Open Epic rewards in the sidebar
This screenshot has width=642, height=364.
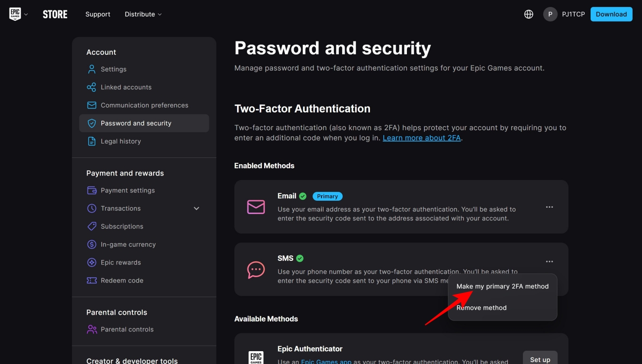144,262
